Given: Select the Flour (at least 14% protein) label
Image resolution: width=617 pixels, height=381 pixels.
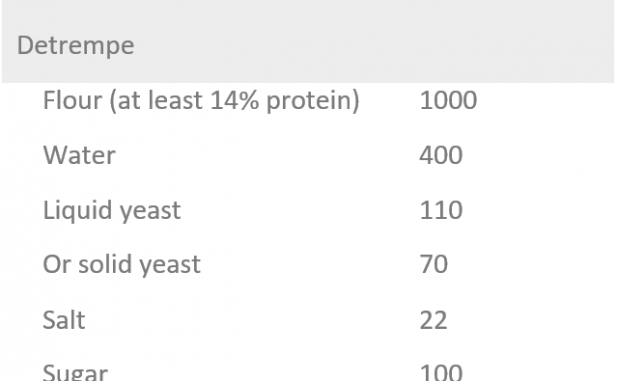Looking at the screenshot, I should pyautogui.click(x=201, y=100).
